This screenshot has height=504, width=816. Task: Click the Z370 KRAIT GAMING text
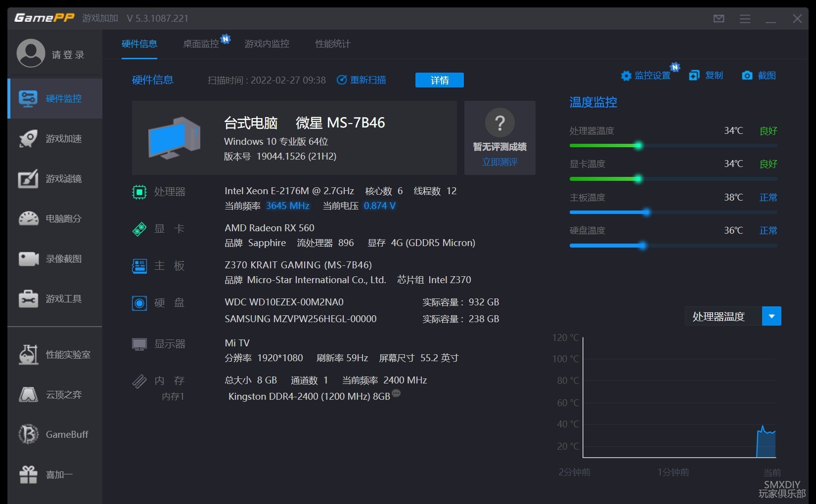298,265
